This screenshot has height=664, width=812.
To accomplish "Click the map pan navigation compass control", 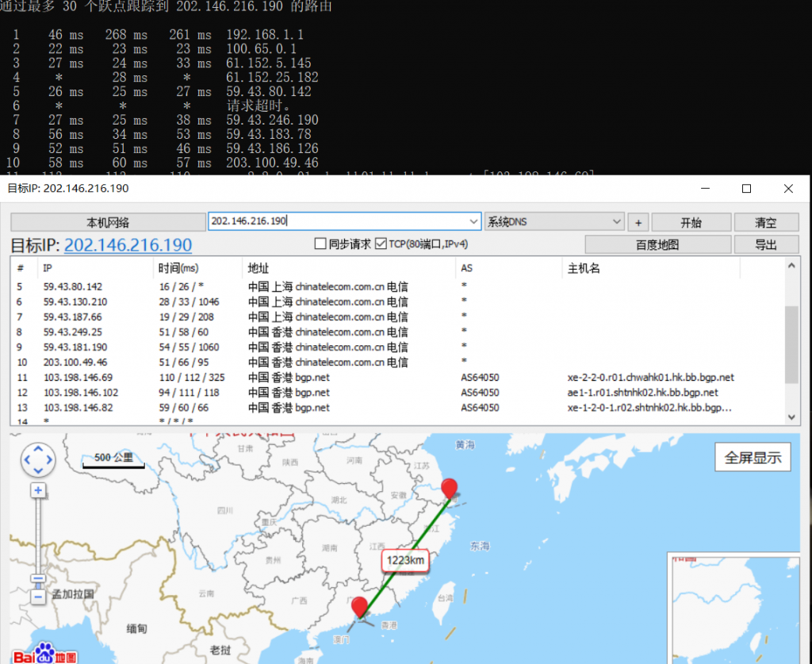I will 38,459.
